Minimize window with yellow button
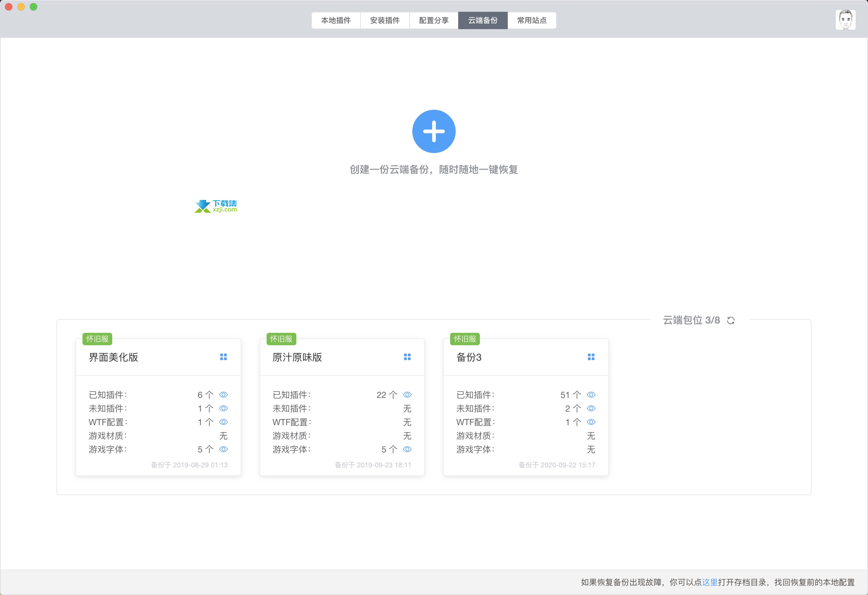The height and width of the screenshot is (595, 868). (x=21, y=7)
